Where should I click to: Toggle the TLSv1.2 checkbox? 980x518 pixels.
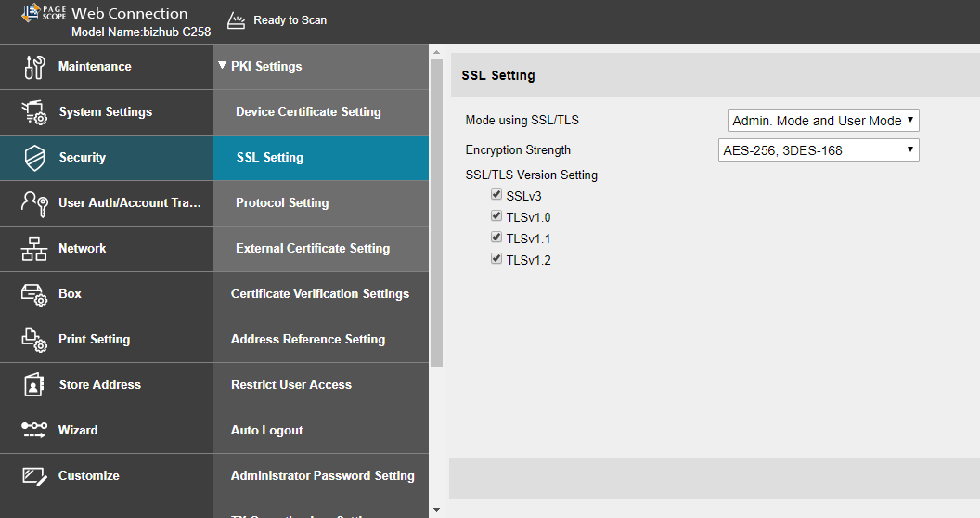pos(496,260)
